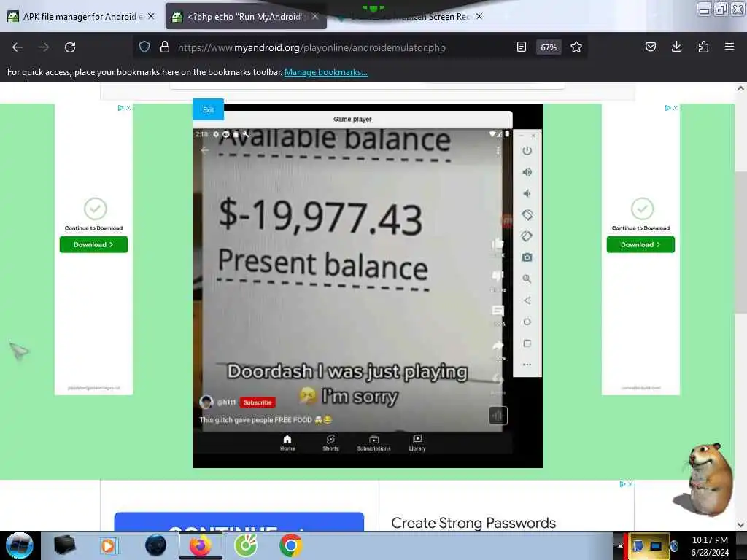Open the Firefox hamburger menu
Image resolution: width=747 pixels, height=560 pixels.
pyautogui.click(x=729, y=47)
